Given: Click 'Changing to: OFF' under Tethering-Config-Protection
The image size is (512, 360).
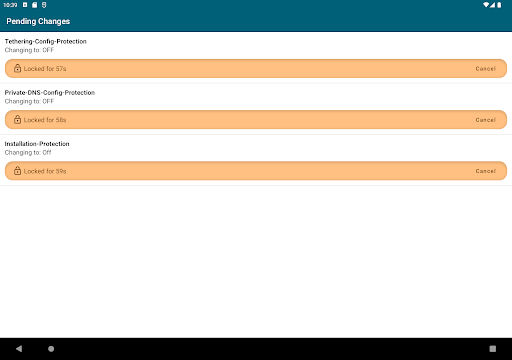Looking at the screenshot, I should tap(29, 50).
